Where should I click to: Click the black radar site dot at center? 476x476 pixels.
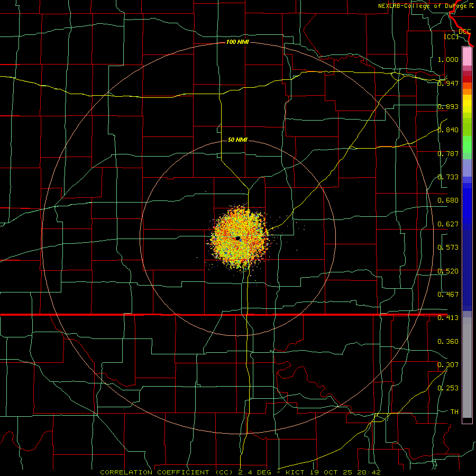[237, 238]
